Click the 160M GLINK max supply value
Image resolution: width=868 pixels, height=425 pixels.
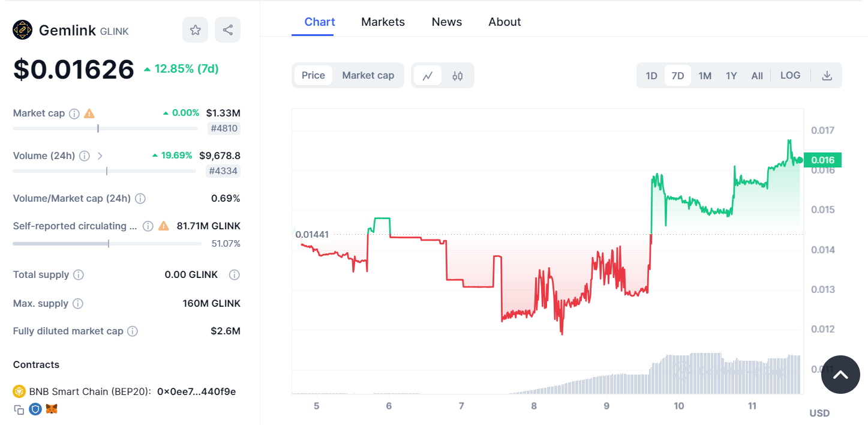212,304
